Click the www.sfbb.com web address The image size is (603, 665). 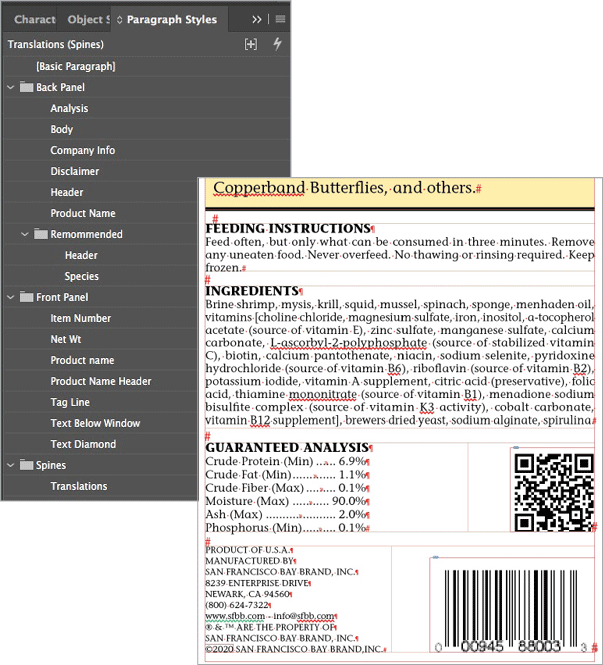(235, 616)
